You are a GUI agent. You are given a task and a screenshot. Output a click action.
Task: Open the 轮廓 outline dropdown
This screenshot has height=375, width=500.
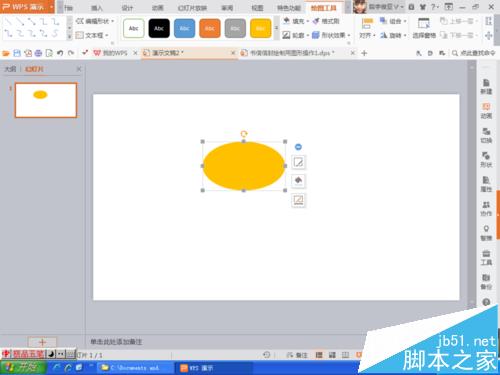click(296, 35)
